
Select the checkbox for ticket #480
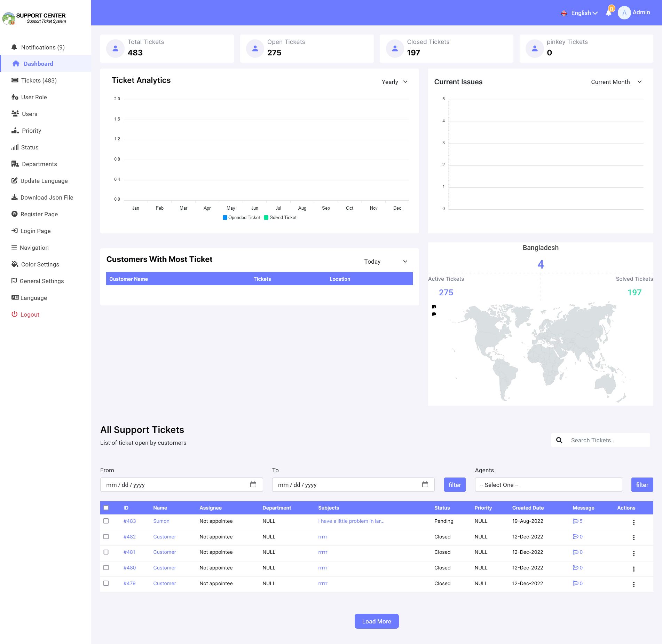[106, 568]
